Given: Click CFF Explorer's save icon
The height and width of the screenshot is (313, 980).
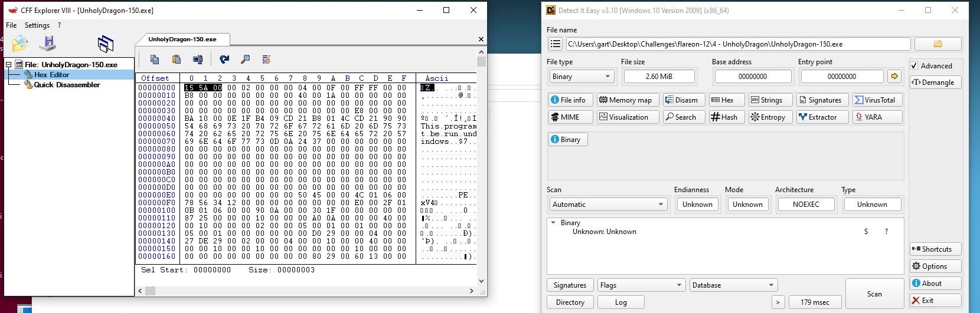Looking at the screenshot, I should pyautogui.click(x=48, y=43).
